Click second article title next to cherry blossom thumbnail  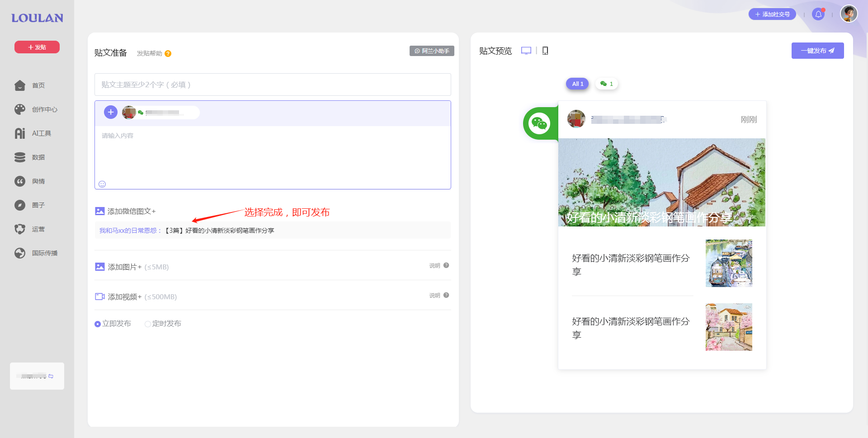tap(631, 328)
